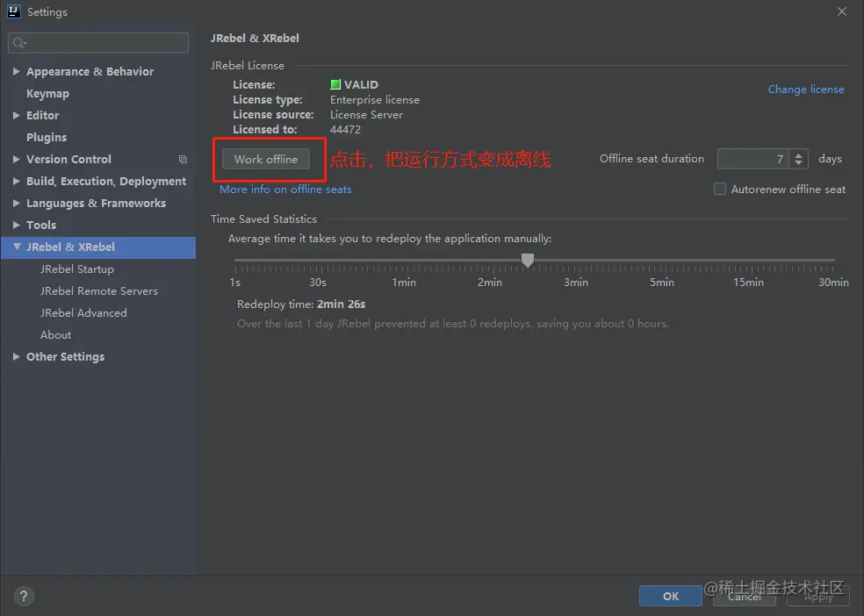Expand Appearance & Behavior tree node
The height and width of the screenshot is (616, 864).
pyautogui.click(x=16, y=71)
